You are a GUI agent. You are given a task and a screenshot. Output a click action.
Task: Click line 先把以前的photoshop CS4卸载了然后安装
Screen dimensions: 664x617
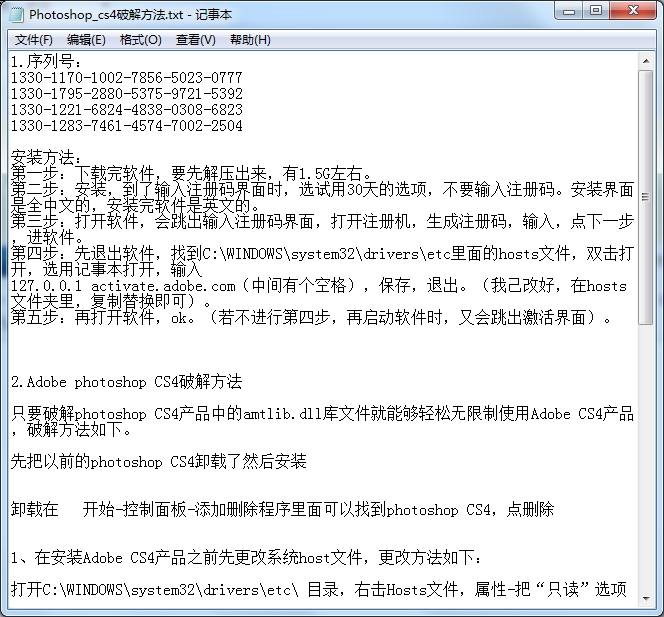pos(158,462)
